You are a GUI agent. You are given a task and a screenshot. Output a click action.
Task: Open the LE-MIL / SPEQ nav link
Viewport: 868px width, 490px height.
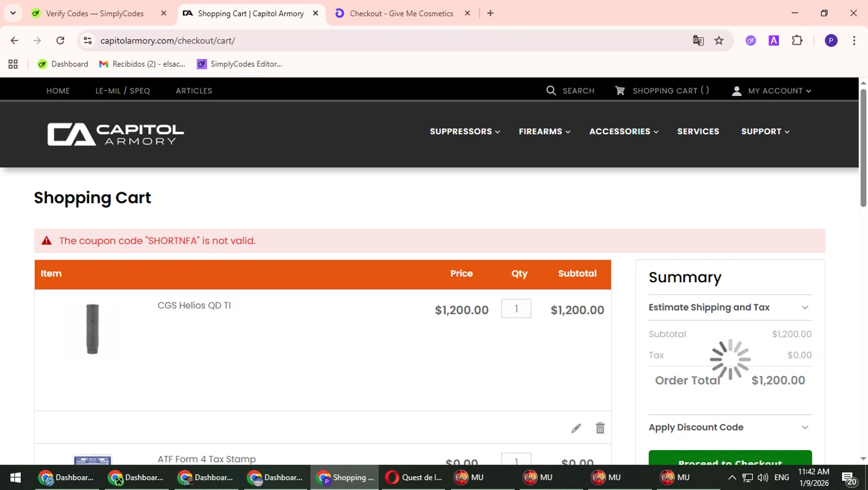click(123, 91)
